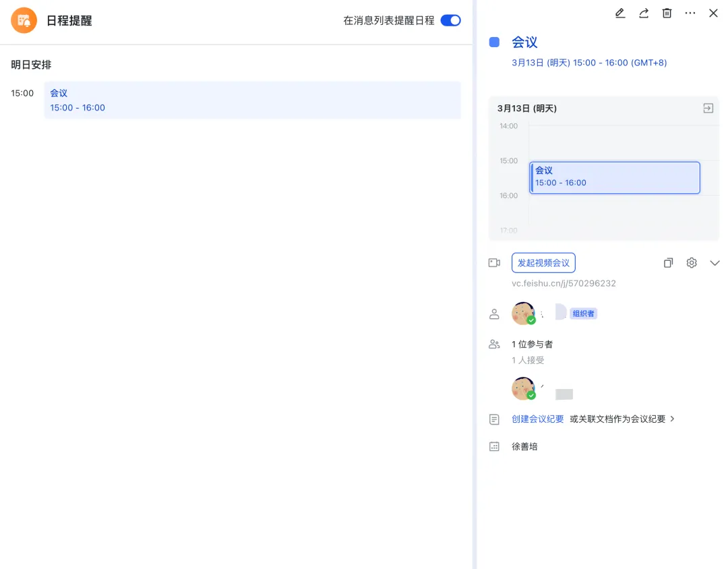Jump to calendar view arrow icon
The height and width of the screenshot is (569, 728).
pyautogui.click(x=708, y=109)
